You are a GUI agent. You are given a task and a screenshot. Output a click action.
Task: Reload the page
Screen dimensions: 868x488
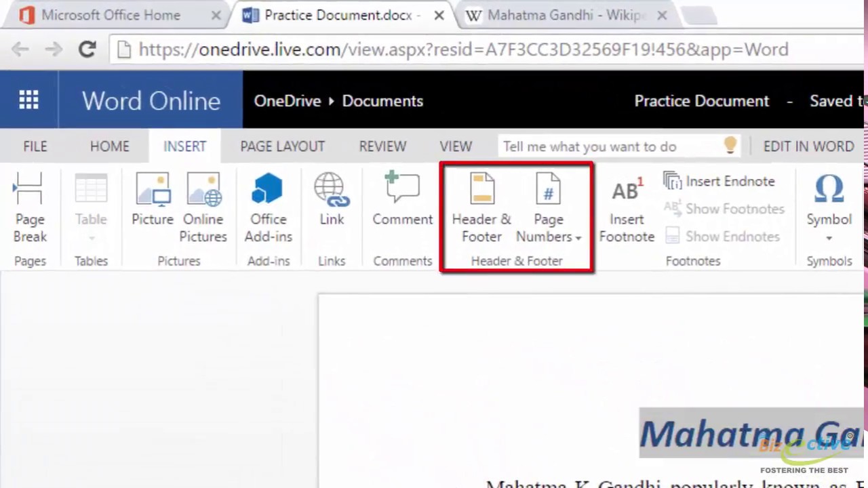[x=87, y=49]
